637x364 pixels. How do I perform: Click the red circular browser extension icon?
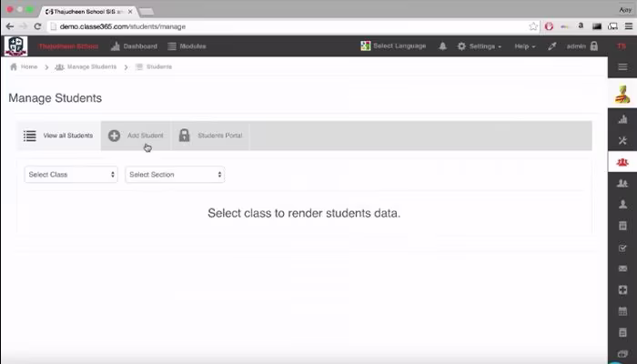(x=550, y=26)
